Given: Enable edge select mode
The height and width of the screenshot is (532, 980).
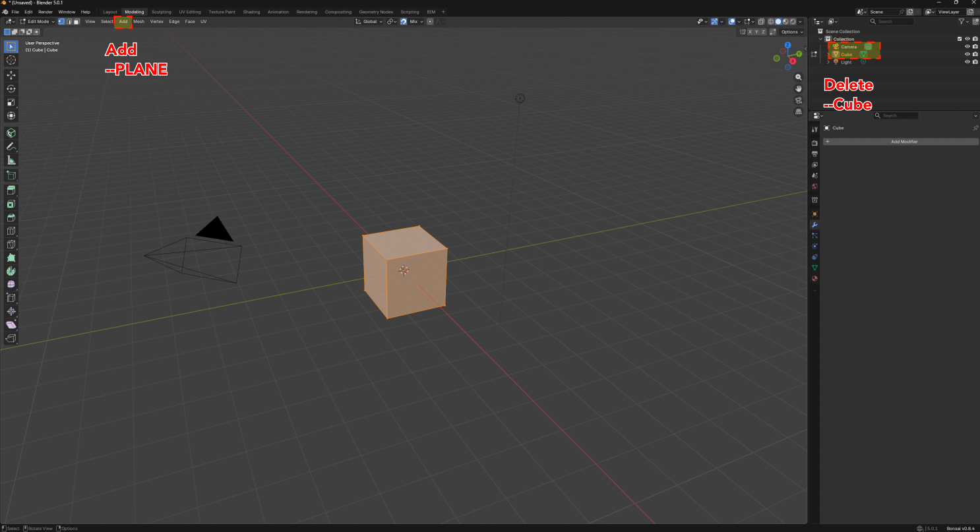Looking at the screenshot, I should (x=69, y=22).
